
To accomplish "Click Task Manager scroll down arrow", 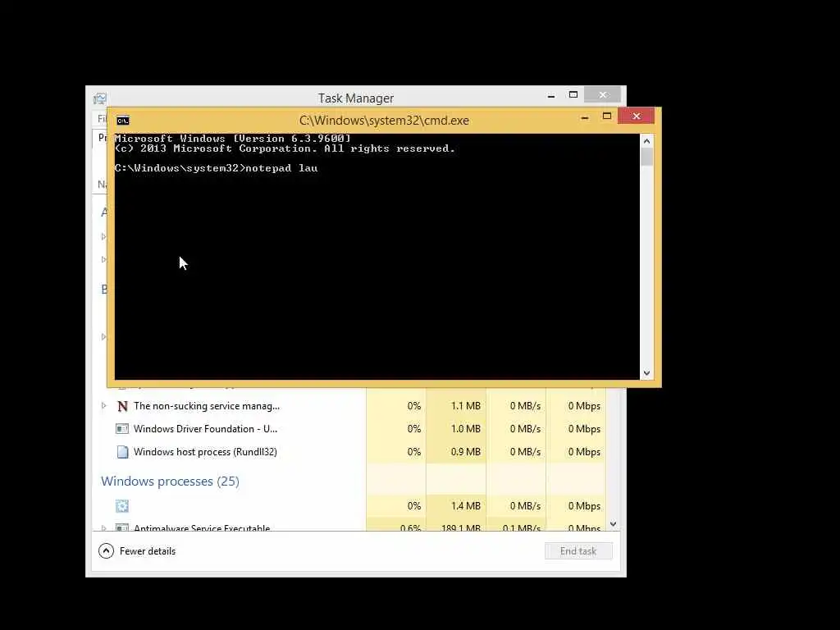I will pyautogui.click(x=613, y=524).
